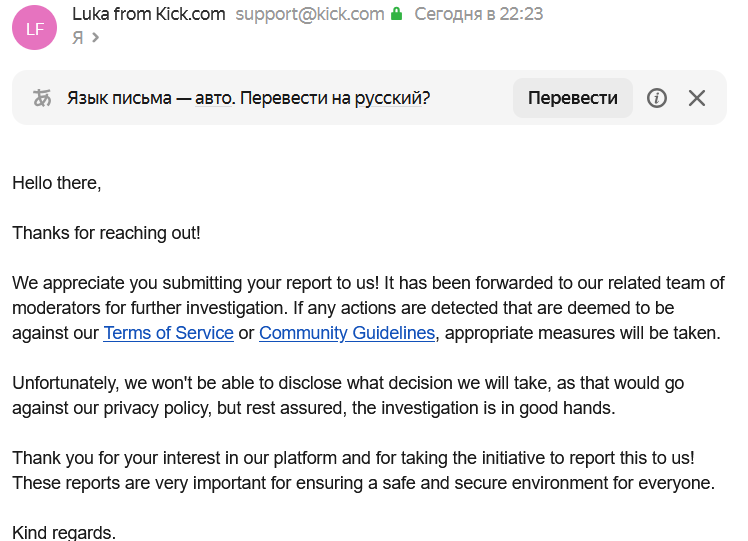748x541 pixels.
Task: Click the greeting line Hello there,
Action: (x=57, y=183)
